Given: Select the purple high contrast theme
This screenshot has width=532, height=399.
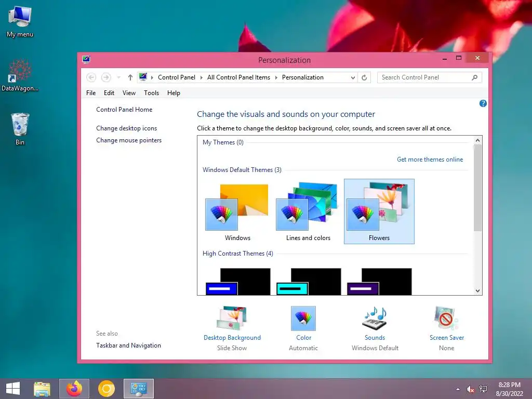Looking at the screenshot, I should 379,282.
